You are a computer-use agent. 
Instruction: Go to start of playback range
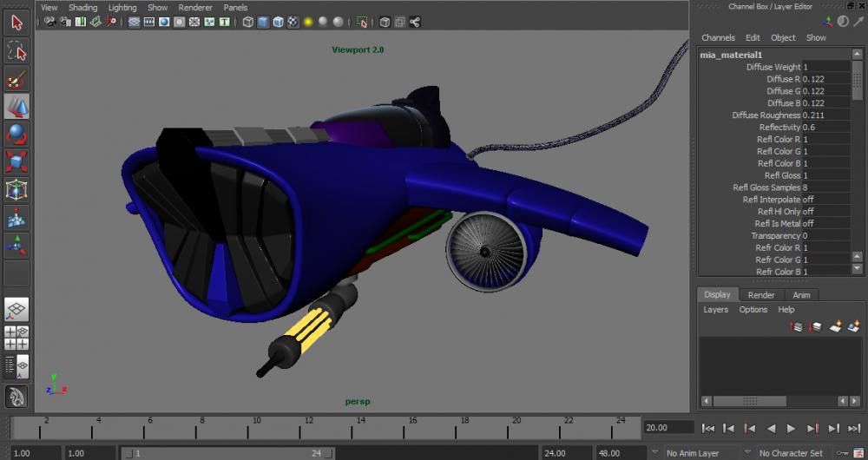pos(708,428)
